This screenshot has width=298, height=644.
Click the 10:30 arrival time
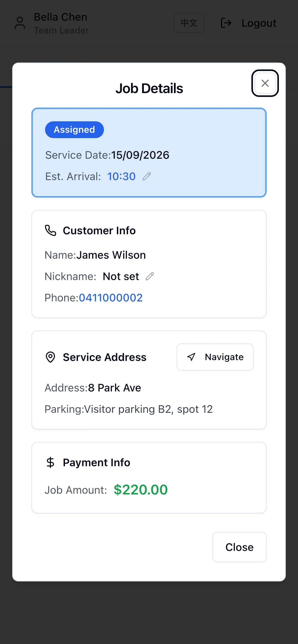click(121, 176)
